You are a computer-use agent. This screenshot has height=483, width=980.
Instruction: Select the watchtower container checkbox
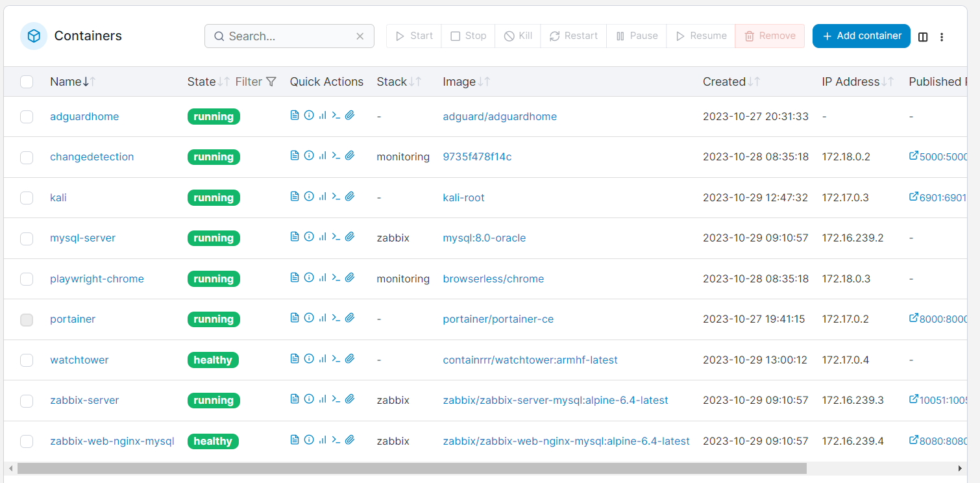27,360
